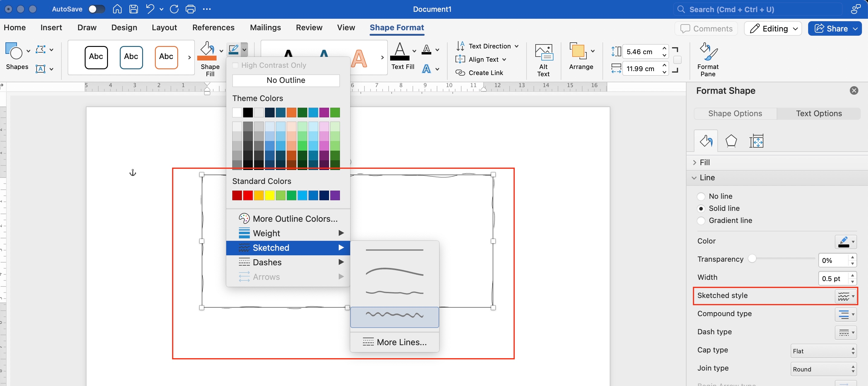Choose More Outline Colors…

click(x=288, y=219)
